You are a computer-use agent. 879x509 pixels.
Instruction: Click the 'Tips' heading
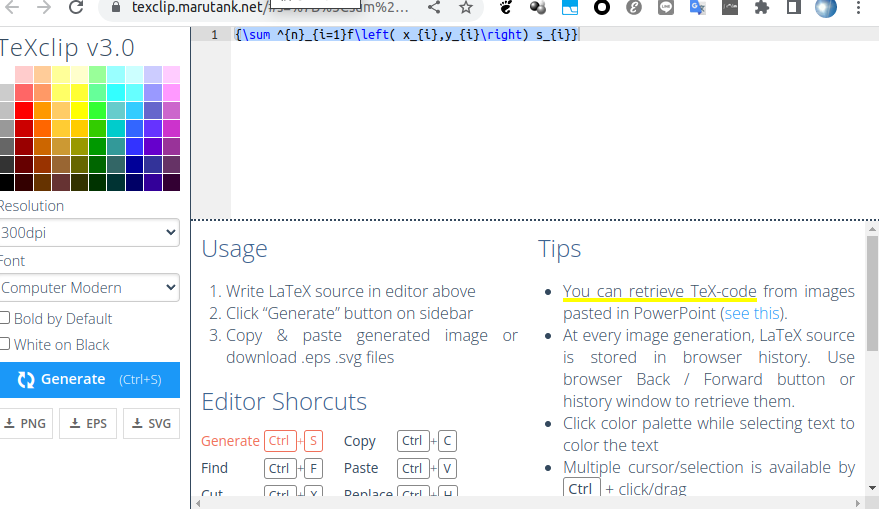pos(559,249)
